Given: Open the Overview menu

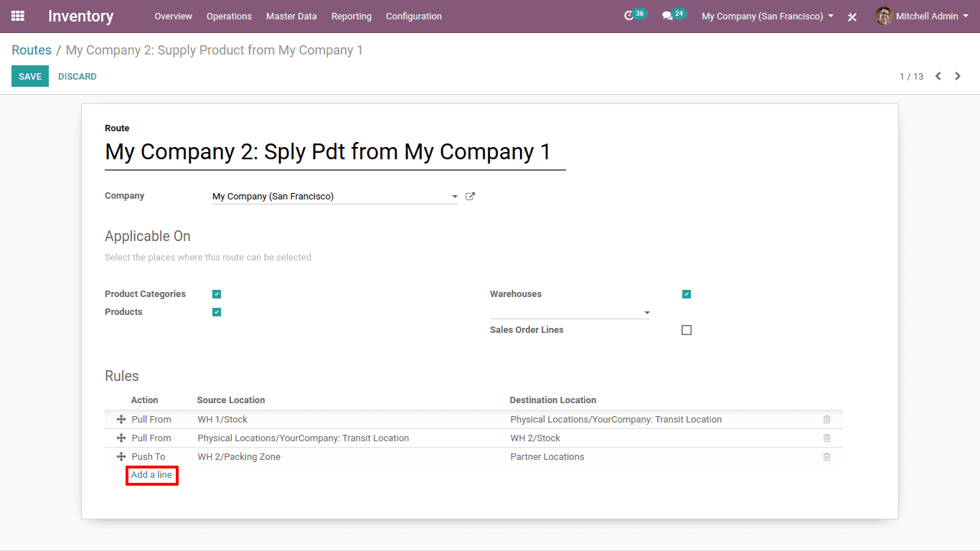Looking at the screenshot, I should pos(174,16).
